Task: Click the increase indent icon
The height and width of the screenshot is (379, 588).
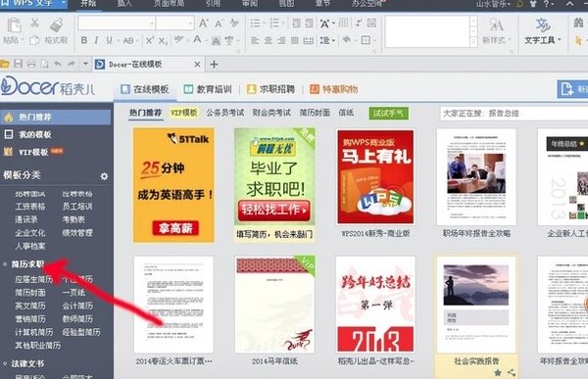Action: click(x=309, y=24)
